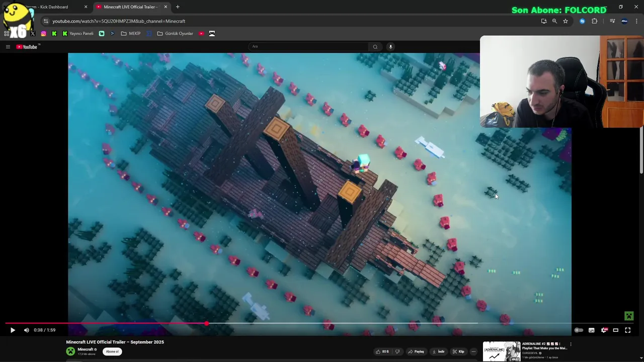Go to YouTube home via logo
The image size is (644, 362).
[28, 47]
